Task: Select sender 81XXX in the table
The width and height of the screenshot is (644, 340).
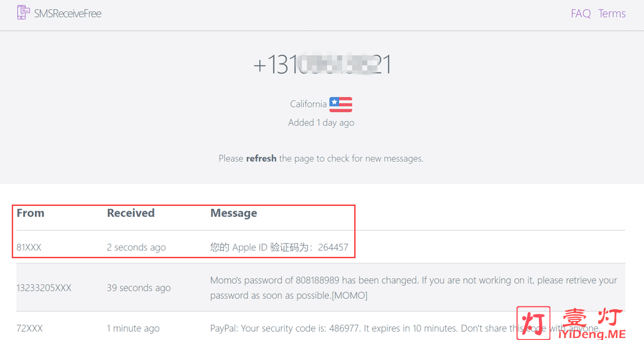Action: coord(29,247)
